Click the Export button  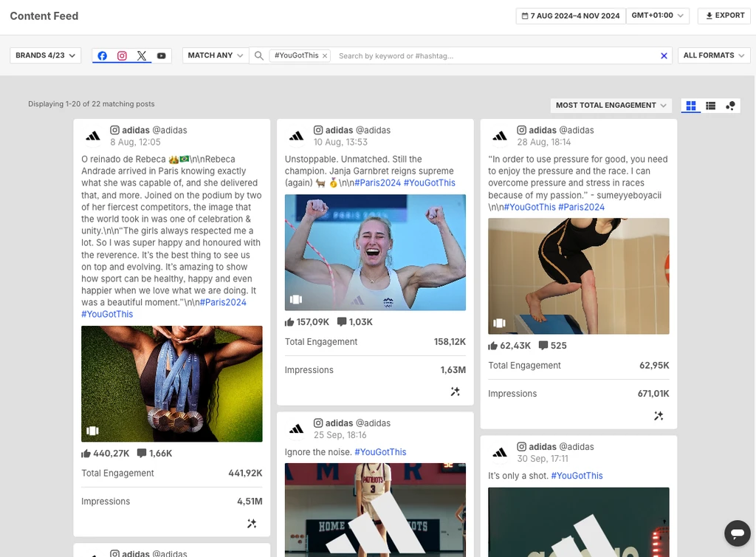click(724, 16)
